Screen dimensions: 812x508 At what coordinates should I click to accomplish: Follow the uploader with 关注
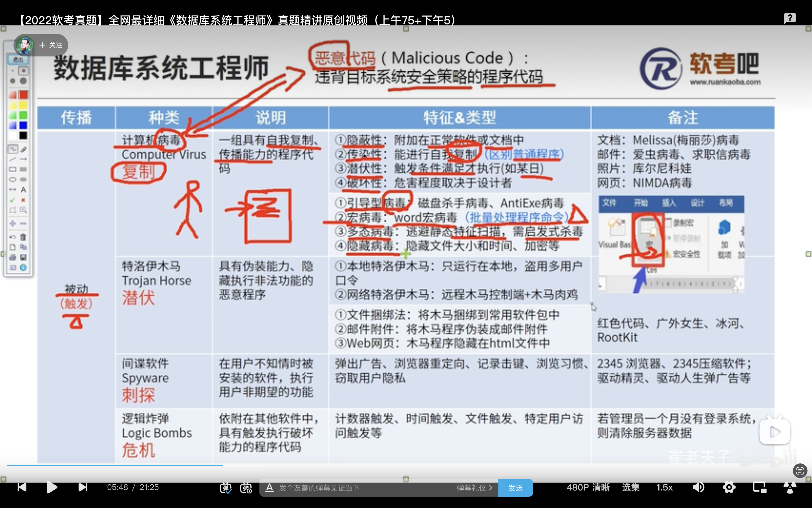[x=51, y=45]
